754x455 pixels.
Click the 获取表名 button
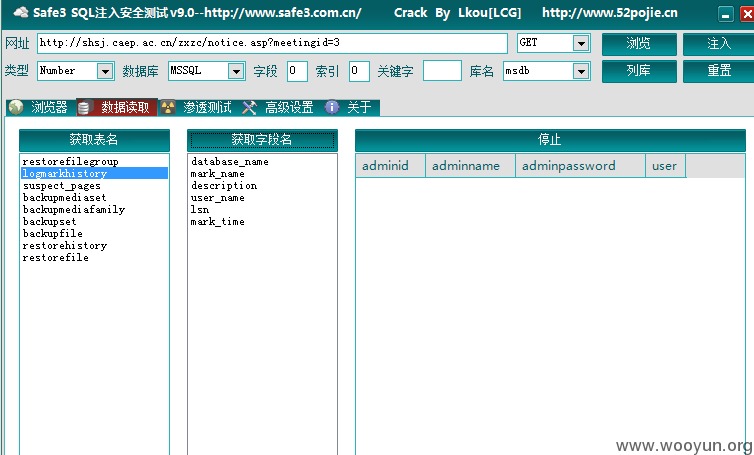click(x=94, y=140)
